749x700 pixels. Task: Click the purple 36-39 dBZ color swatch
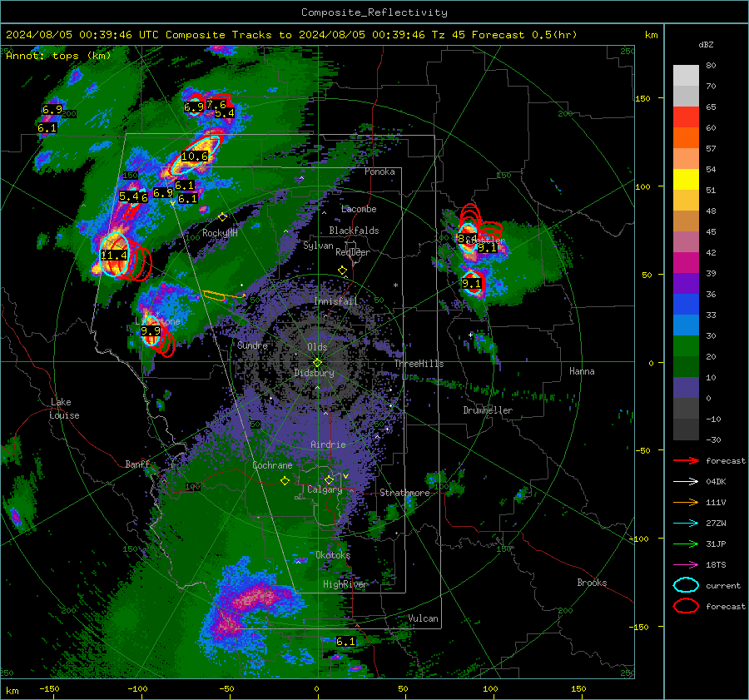[686, 283]
